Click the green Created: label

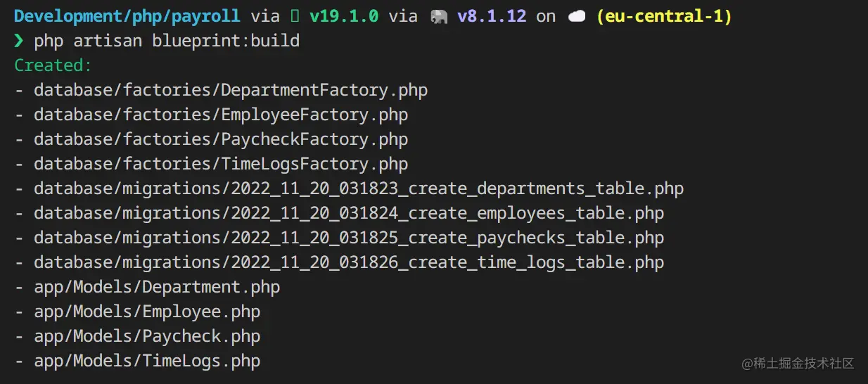point(53,65)
